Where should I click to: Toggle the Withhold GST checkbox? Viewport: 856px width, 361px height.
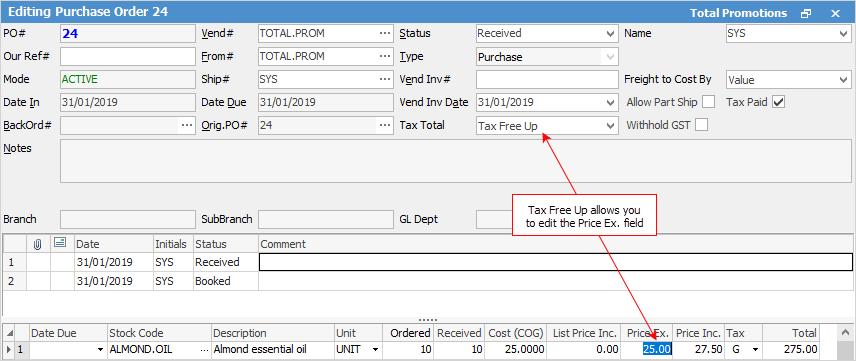pos(702,125)
